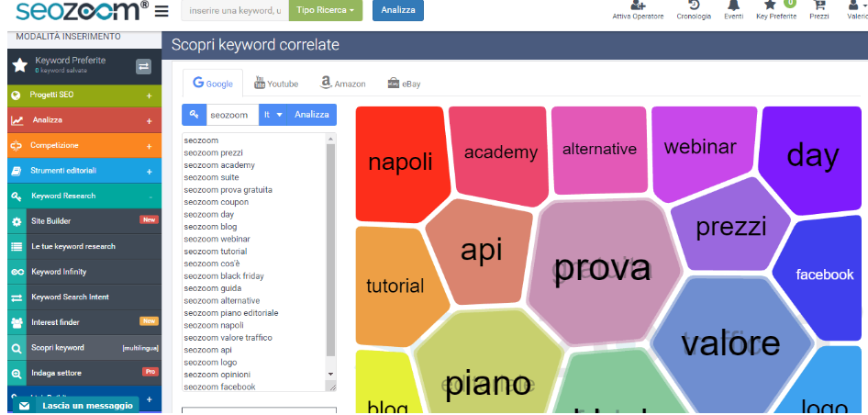Click Analizza next to the It dropdown
This screenshot has width=868, height=415.
(312, 115)
